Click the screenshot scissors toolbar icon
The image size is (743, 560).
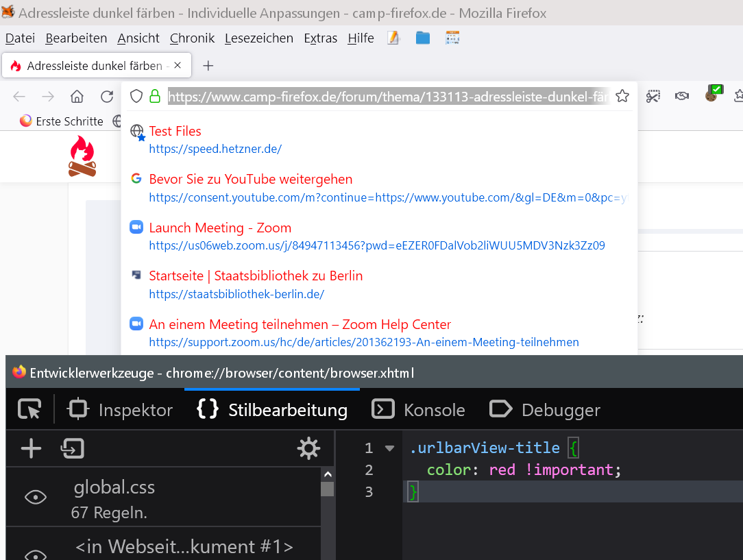pyautogui.click(x=653, y=97)
